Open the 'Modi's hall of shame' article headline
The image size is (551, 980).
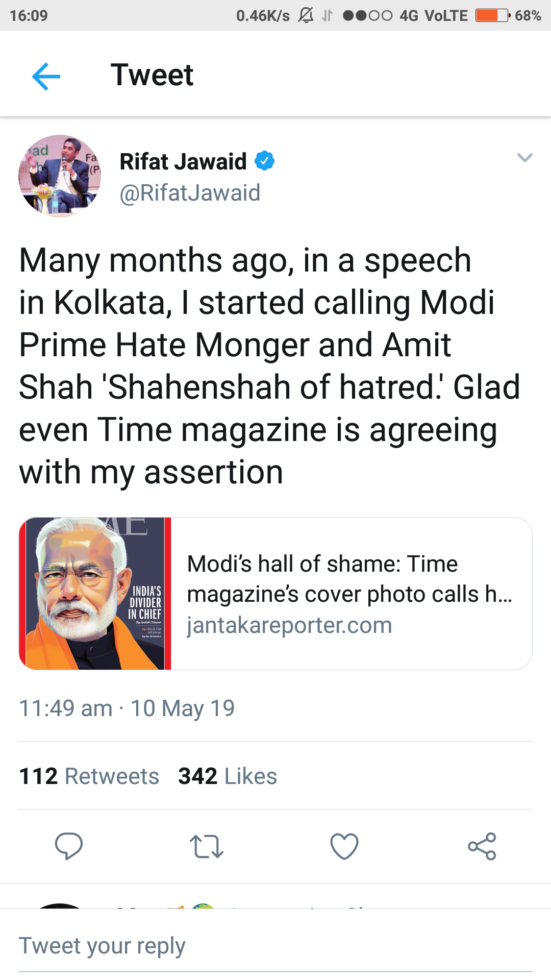click(x=349, y=579)
